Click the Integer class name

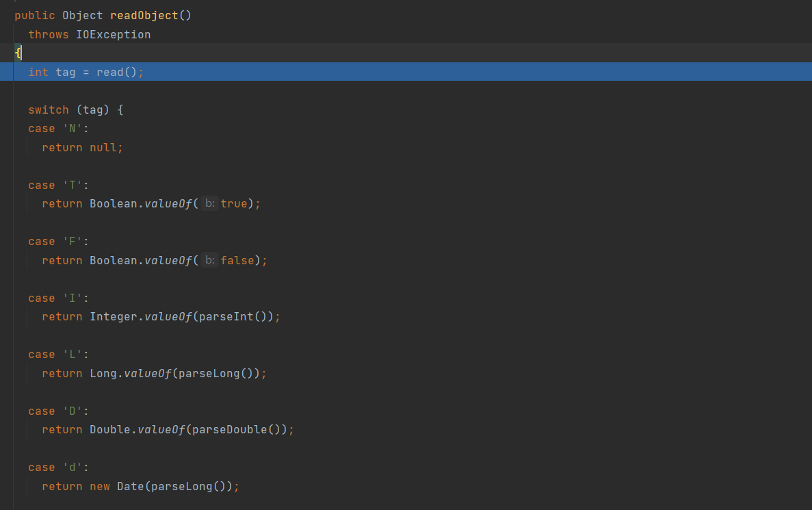(x=113, y=316)
